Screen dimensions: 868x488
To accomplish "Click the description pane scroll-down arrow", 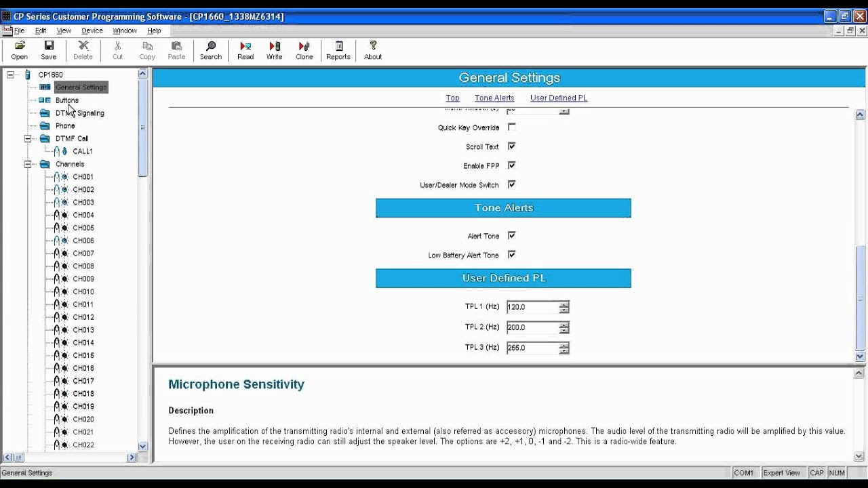I will (x=861, y=456).
